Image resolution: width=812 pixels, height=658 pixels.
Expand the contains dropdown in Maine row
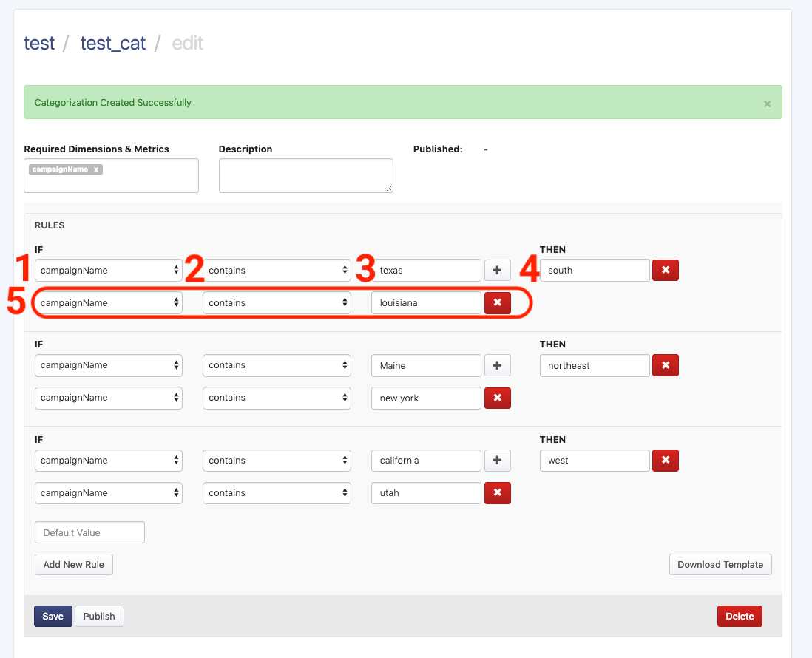point(277,365)
